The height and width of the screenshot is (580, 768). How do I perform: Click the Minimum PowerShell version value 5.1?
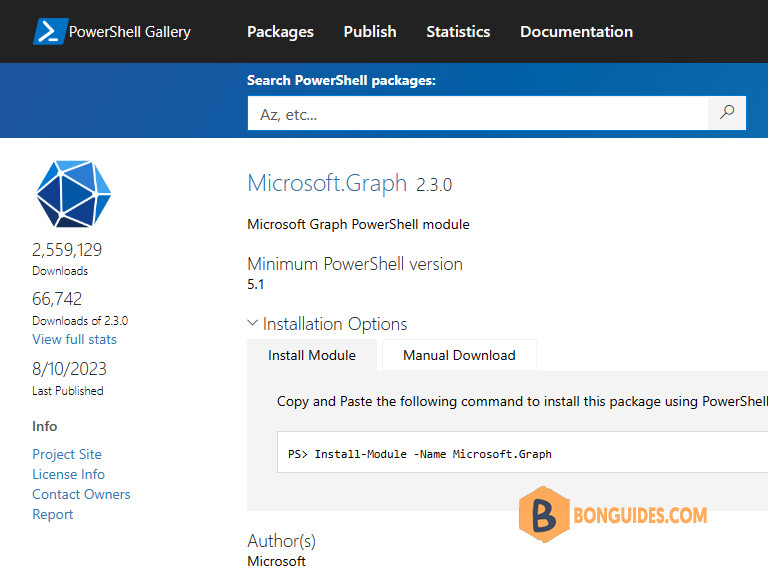tap(256, 284)
